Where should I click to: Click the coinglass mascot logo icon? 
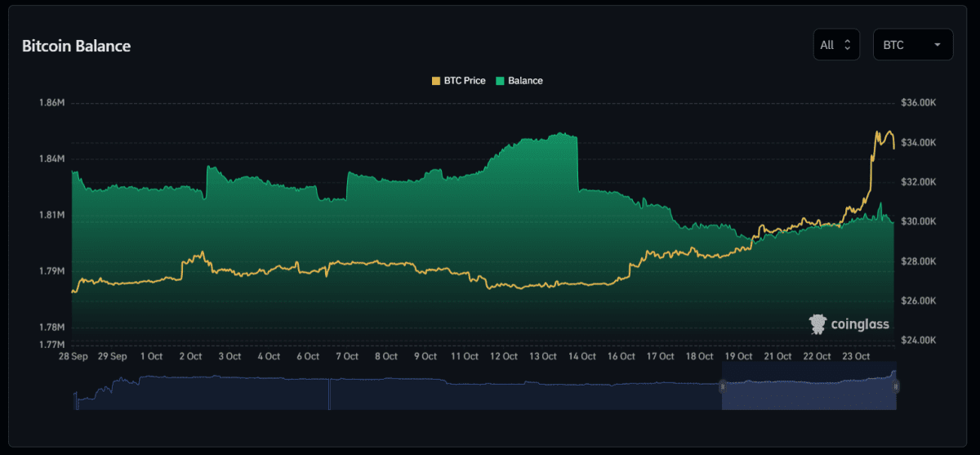tap(817, 324)
